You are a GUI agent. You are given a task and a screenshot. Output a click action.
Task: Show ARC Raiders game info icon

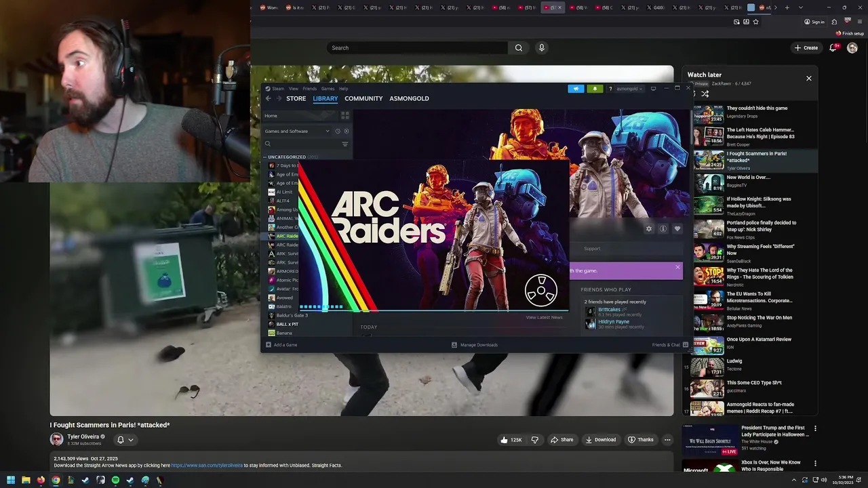coord(663,229)
